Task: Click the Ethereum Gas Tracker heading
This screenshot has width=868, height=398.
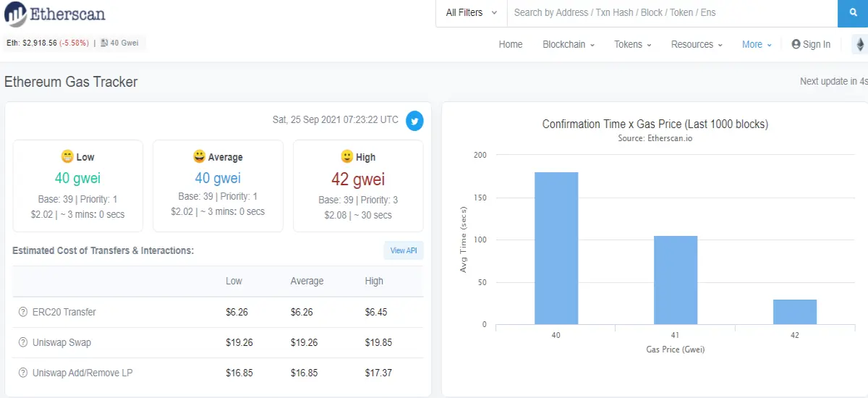Action: pyautogui.click(x=71, y=82)
